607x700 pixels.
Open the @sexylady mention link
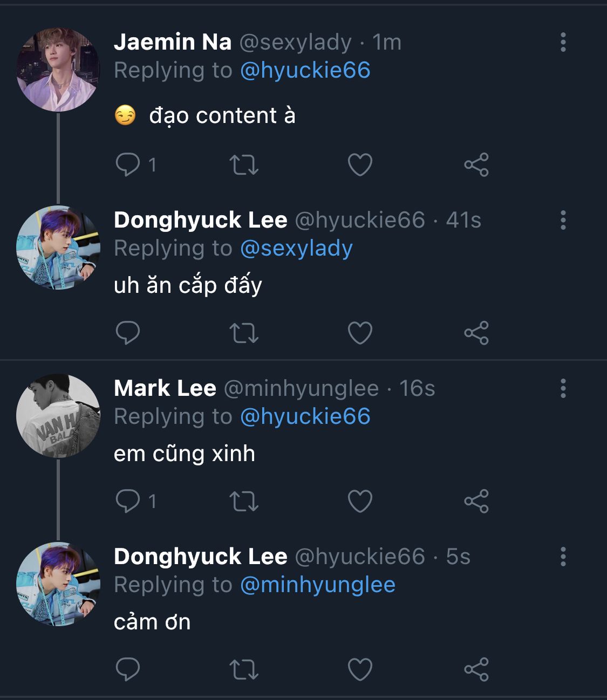(x=296, y=249)
